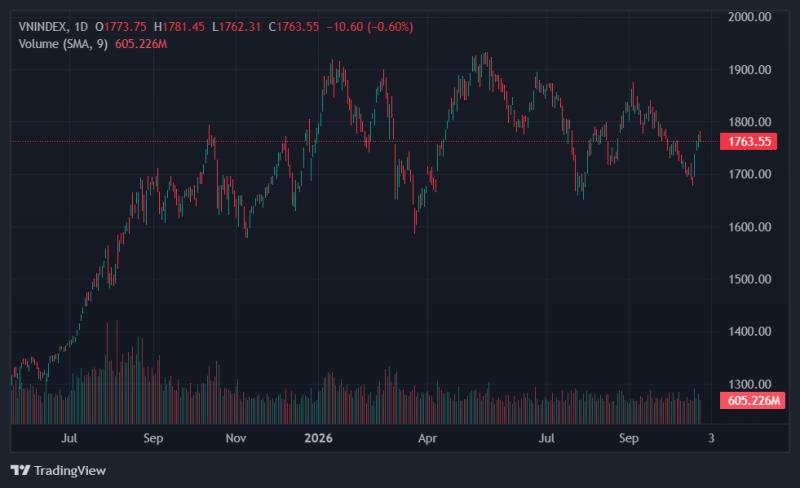Select the high value H1781.45
Image resolution: width=800 pixels, height=488 pixels.
[x=180, y=27]
